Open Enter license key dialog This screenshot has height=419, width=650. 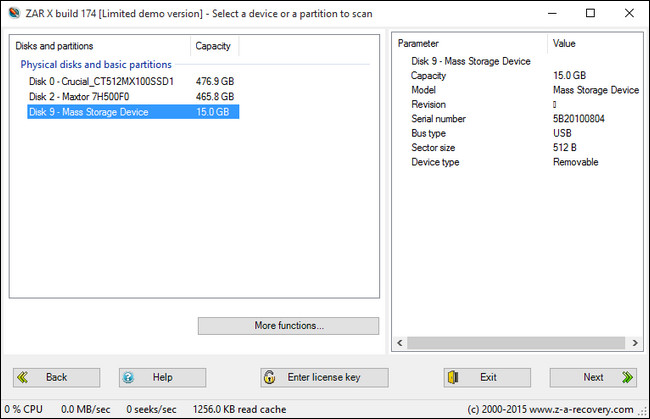coord(325,378)
